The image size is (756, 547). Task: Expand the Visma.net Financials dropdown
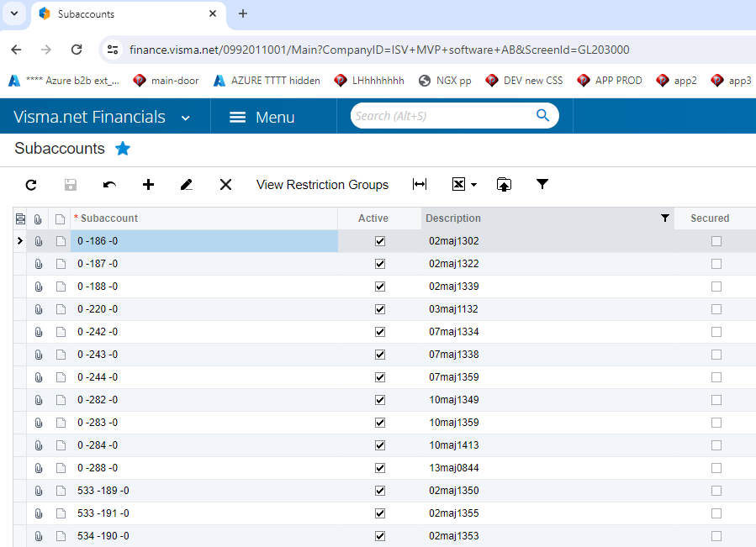click(186, 118)
